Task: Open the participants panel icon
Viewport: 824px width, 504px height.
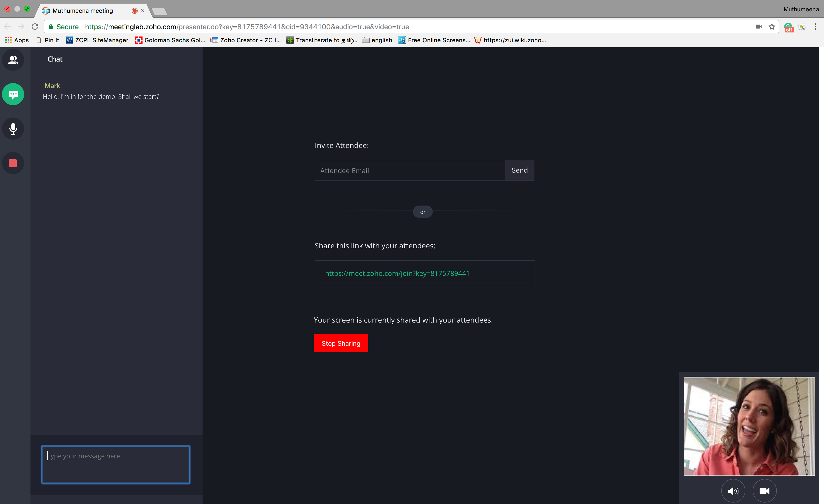Action: [13, 60]
